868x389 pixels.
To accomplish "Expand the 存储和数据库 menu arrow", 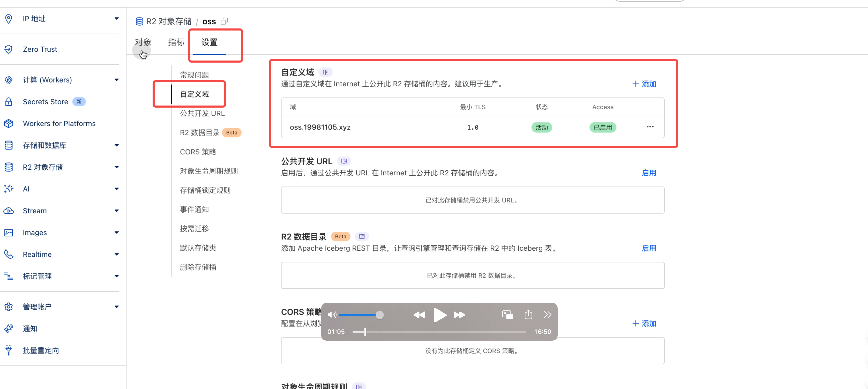I will pyautogui.click(x=117, y=145).
